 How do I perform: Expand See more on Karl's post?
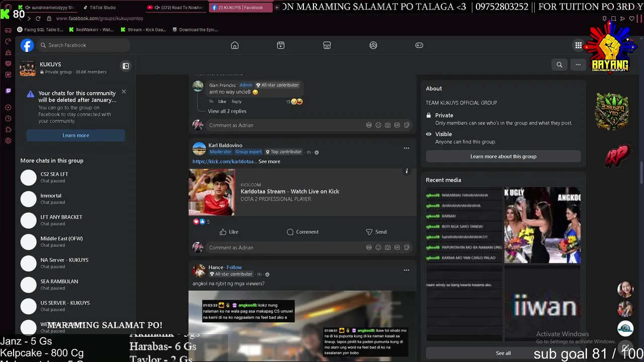coord(269,161)
